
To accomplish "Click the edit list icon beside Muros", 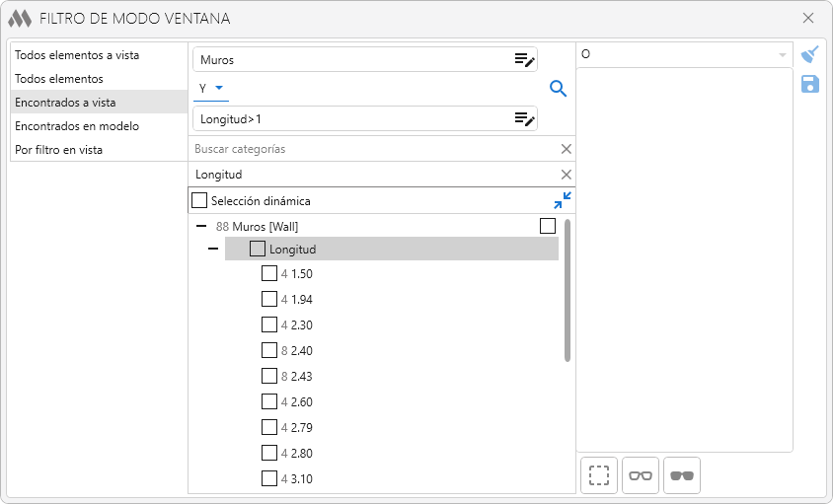I will (524, 59).
